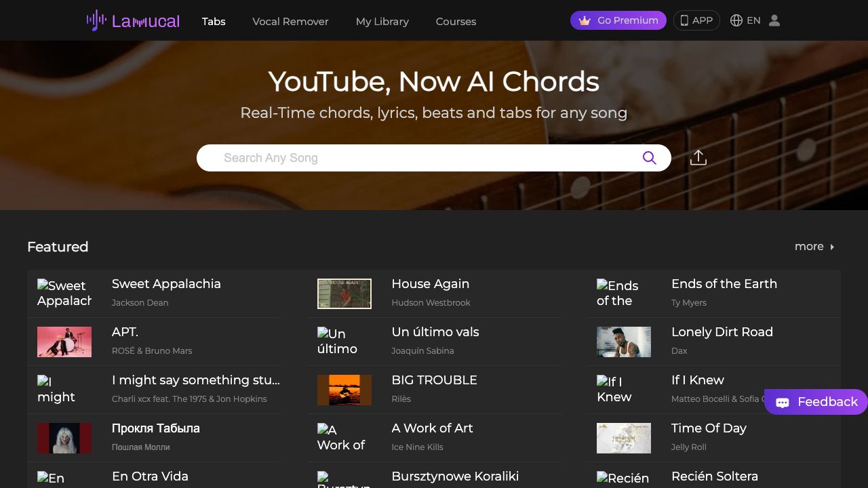
Task: Open the user account profile icon
Action: pos(774,20)
